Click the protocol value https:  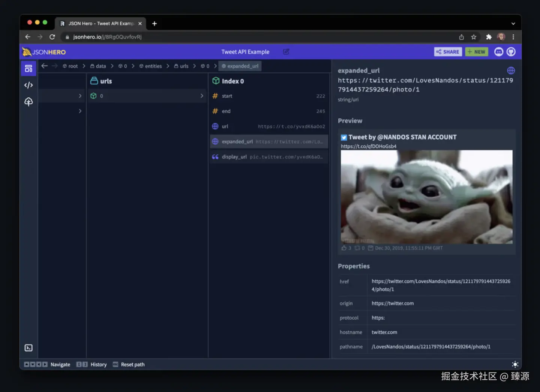click(x=378, y=318)
